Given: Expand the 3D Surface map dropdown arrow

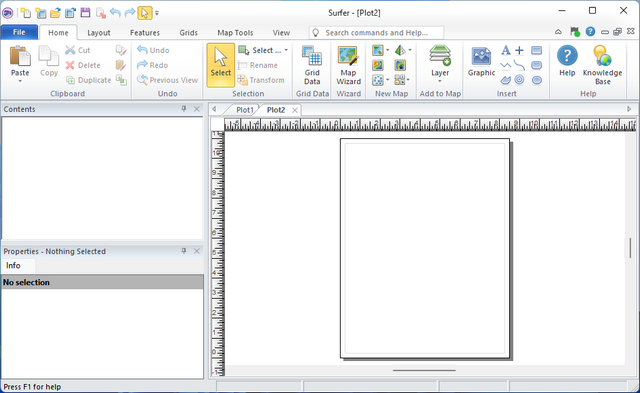Looking at the screenshot, I should (x=410, y=50).
